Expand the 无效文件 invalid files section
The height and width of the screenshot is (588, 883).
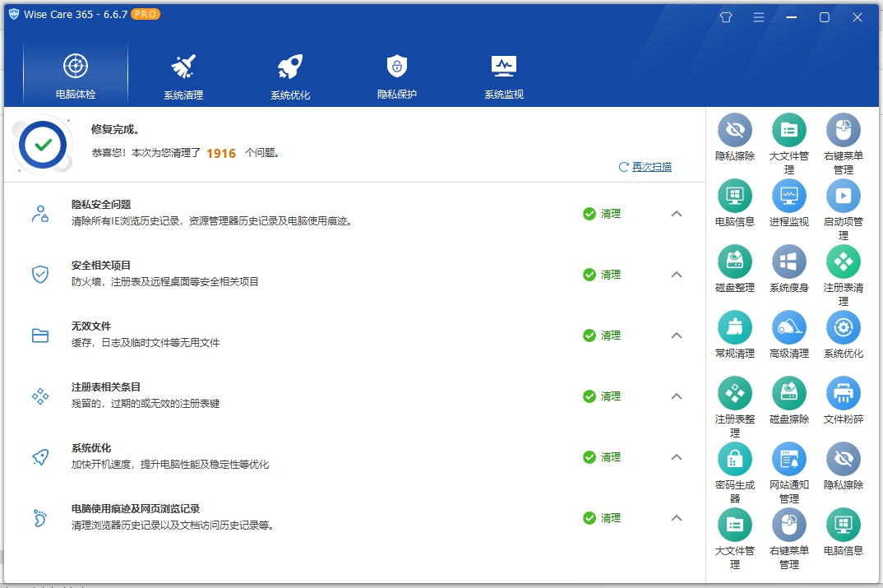(677, 336)
